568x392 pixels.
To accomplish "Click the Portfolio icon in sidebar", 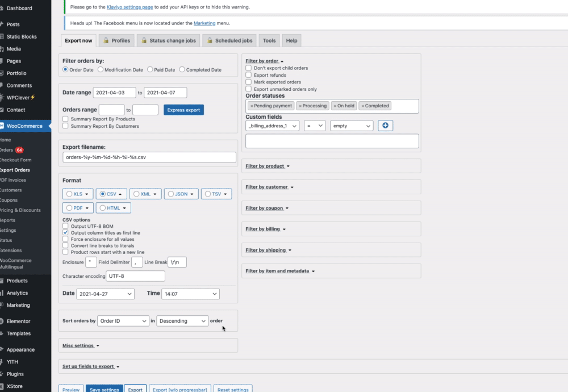I will [x=2, y=73].
